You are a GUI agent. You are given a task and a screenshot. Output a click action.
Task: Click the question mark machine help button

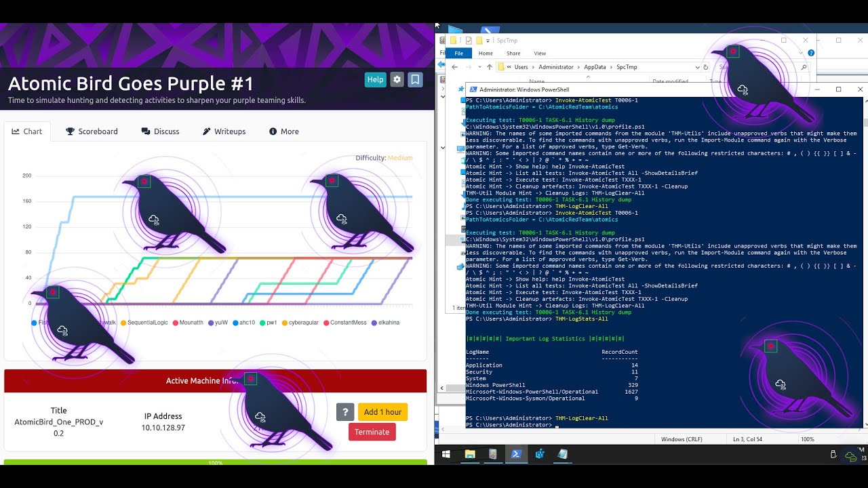click(x=345, y=412)
